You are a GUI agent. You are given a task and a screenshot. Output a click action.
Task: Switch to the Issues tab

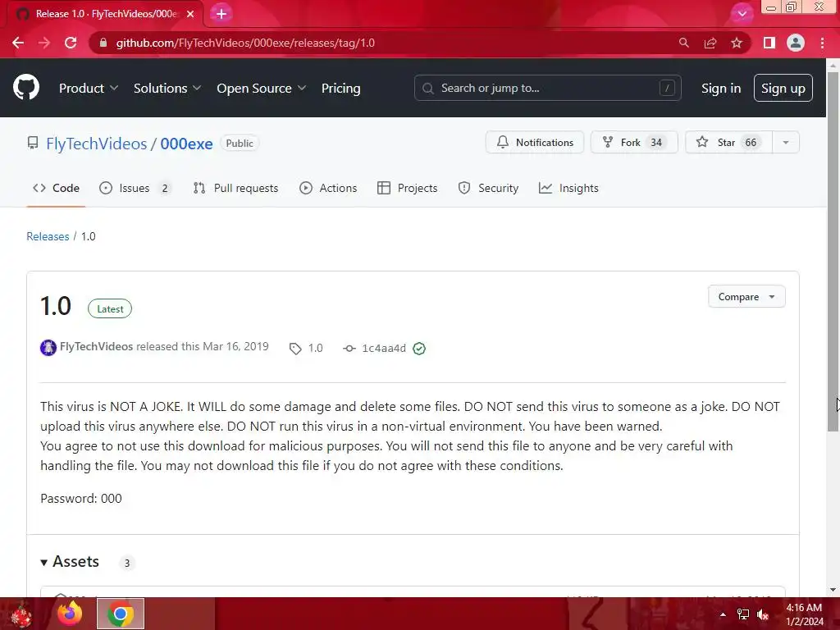(x=135, y=188)
